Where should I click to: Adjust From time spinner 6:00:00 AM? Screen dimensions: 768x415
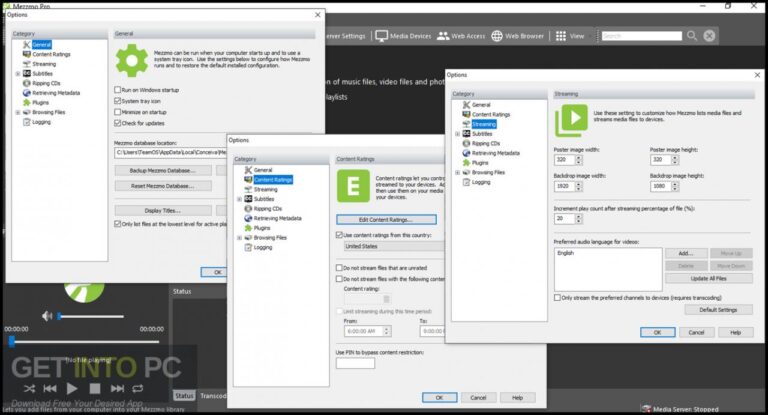pyautogui.click(x=386, y=331)
